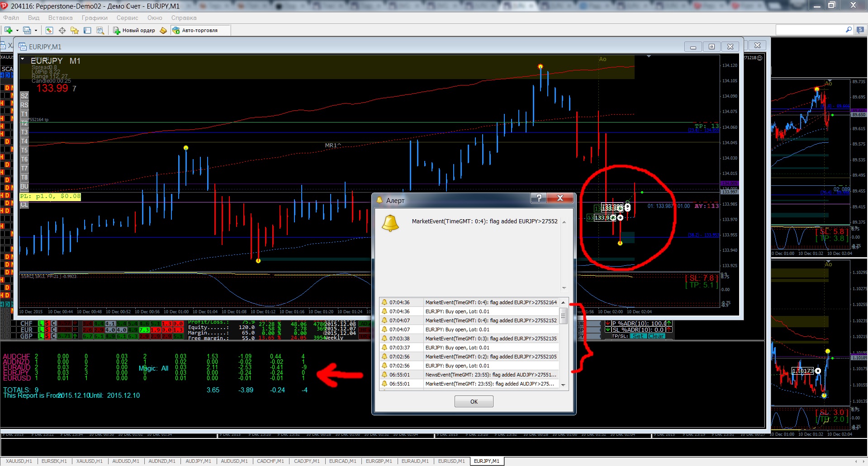Open the Data Window crosshair icon
The width and height of the screenshot is (868, 466).
tap(62, 30)
